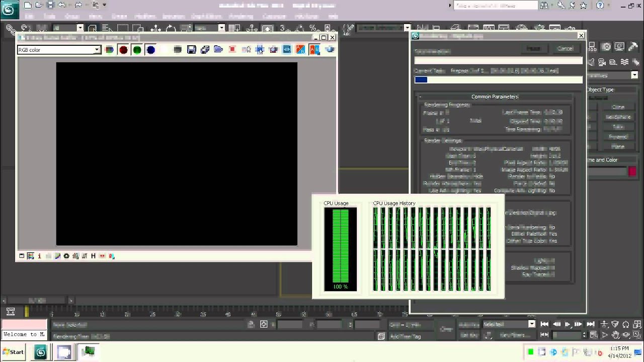Save the rendered image from frame buffer
Image resolution: width=644 pixels, height=362 pixels.
tap(191, 50)
